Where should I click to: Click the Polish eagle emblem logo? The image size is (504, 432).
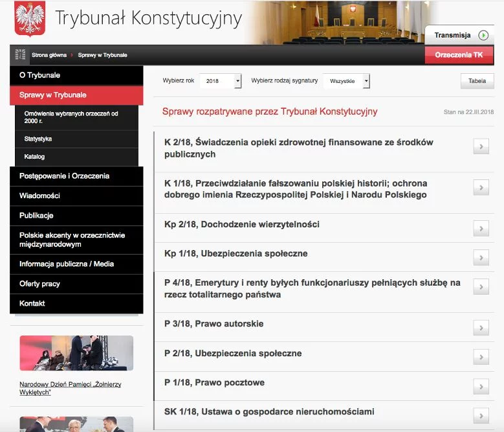click(30, 18)
